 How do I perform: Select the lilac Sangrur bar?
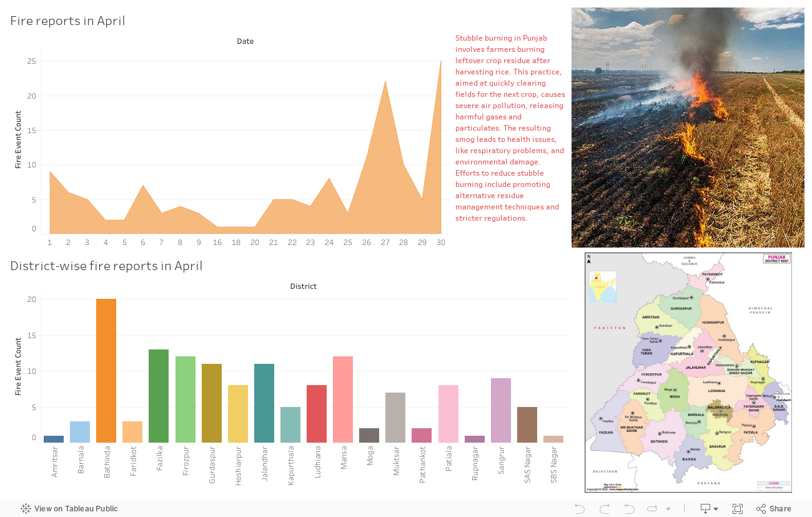coord(501,410)
